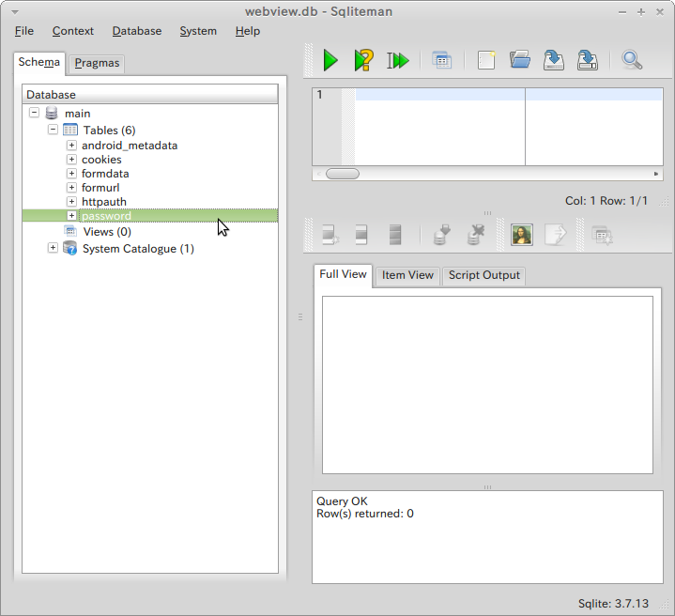This screenshot has width=675, height=616.
Task: Run SQL with the green play icon
Action: 330,60
